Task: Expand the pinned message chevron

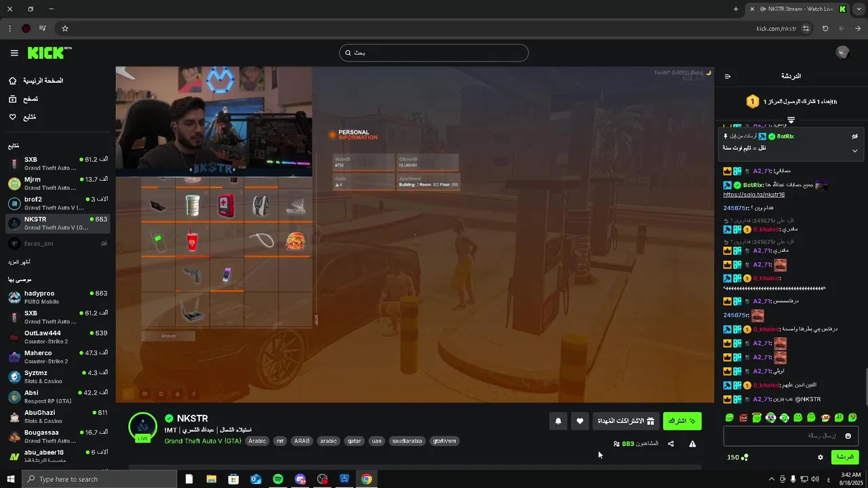Action: (854, 150)
